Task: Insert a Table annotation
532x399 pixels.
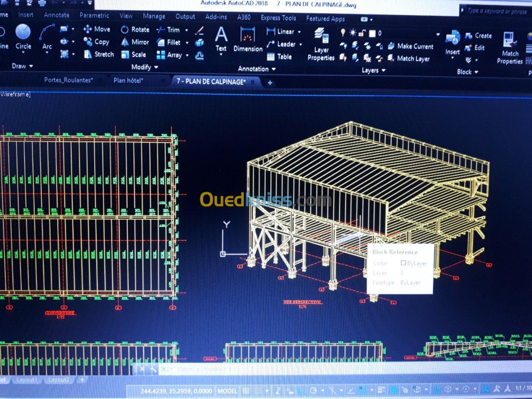Action: click(x=279, y=57)
